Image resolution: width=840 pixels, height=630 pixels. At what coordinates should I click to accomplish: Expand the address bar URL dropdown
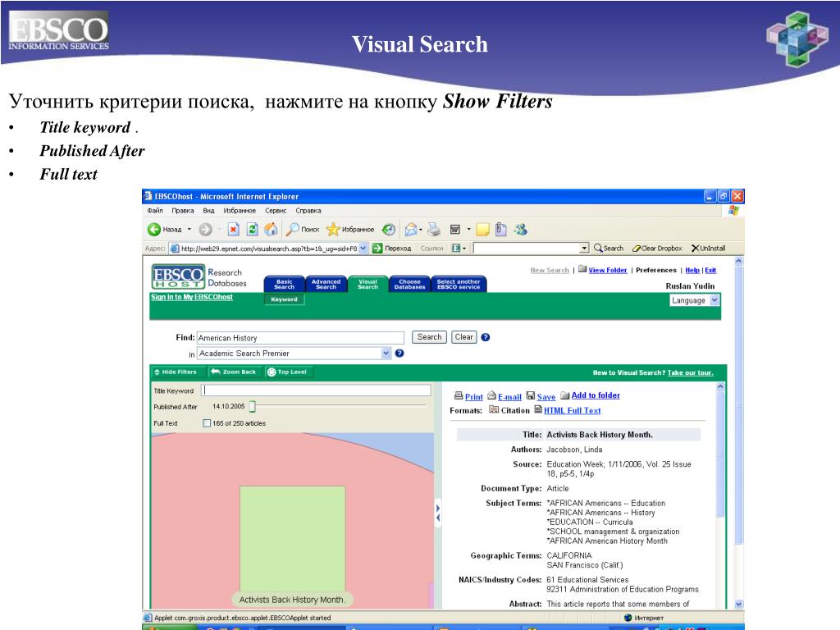click(x=363, y=248)
